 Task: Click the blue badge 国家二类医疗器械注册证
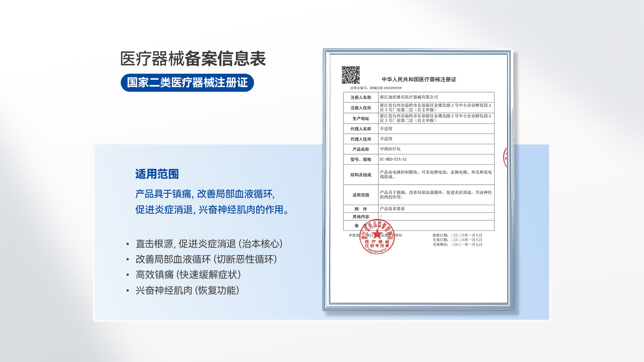tap(187, 83)
